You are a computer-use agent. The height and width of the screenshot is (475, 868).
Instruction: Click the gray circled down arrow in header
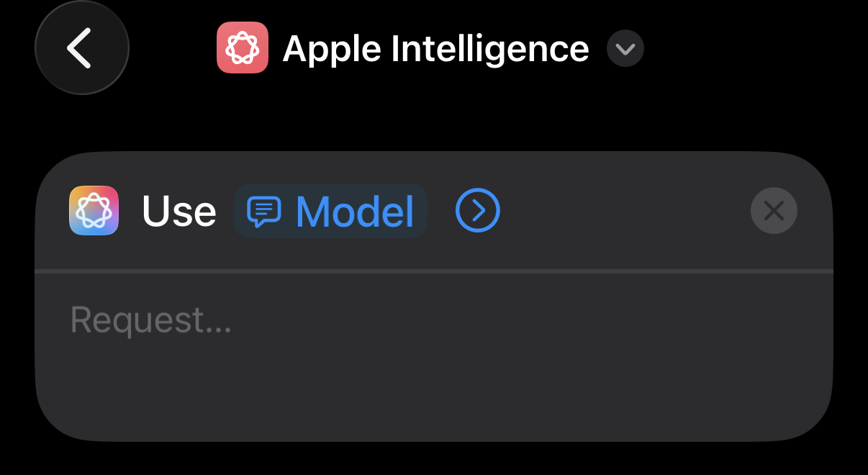pos(625,49)
